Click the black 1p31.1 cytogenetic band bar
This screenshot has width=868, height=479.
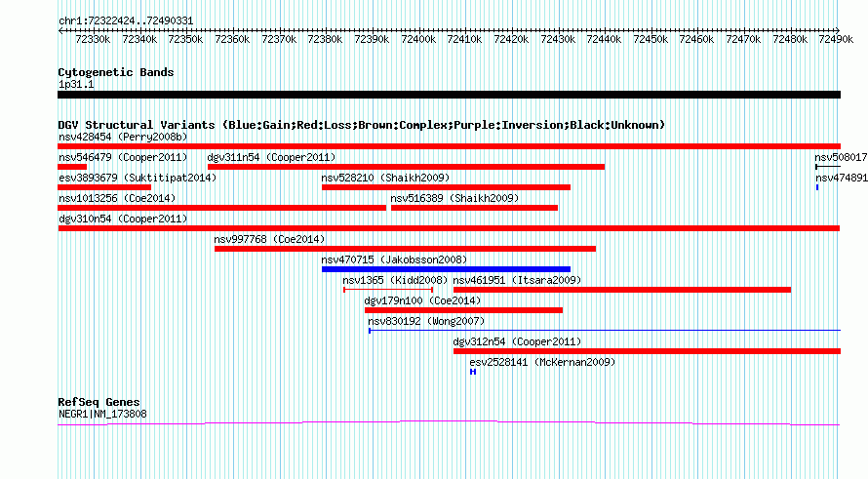[x=449, y=95]
